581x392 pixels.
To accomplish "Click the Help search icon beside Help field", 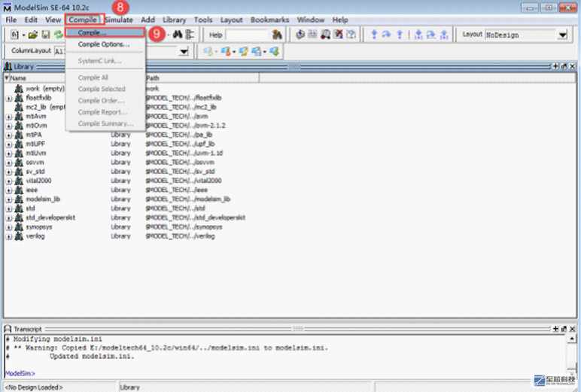I will pos(277,35).
